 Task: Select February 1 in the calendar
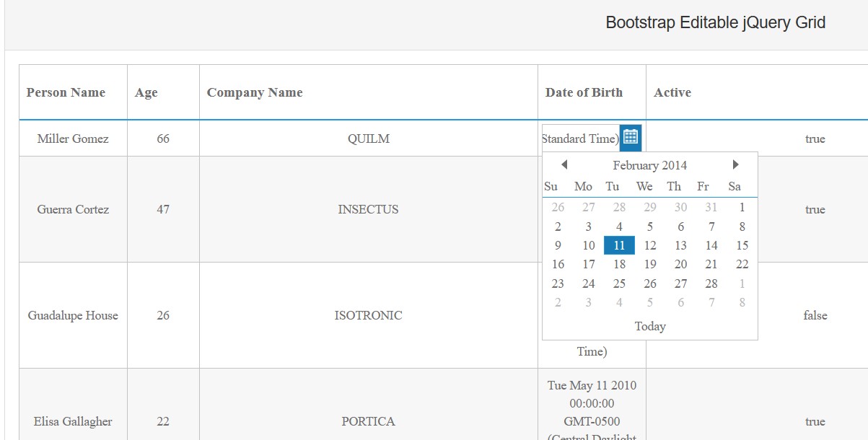tap(742, 207)
